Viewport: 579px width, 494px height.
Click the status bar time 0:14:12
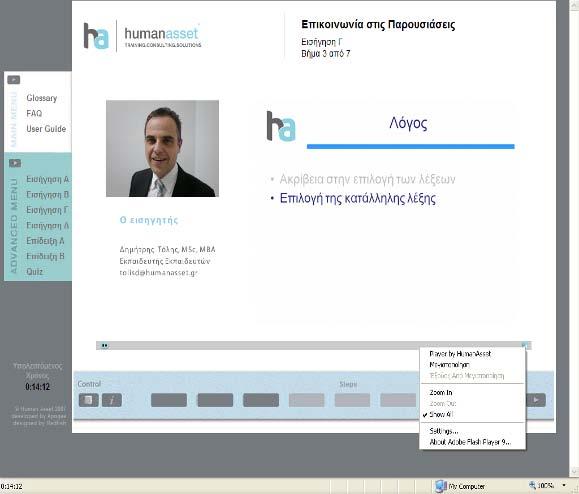pos(11,487)
